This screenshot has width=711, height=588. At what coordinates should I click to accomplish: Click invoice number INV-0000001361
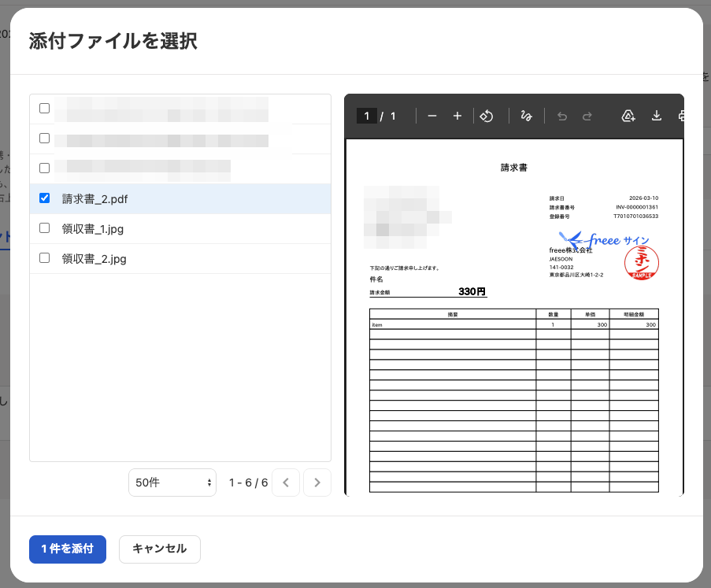tap(637, 207)
